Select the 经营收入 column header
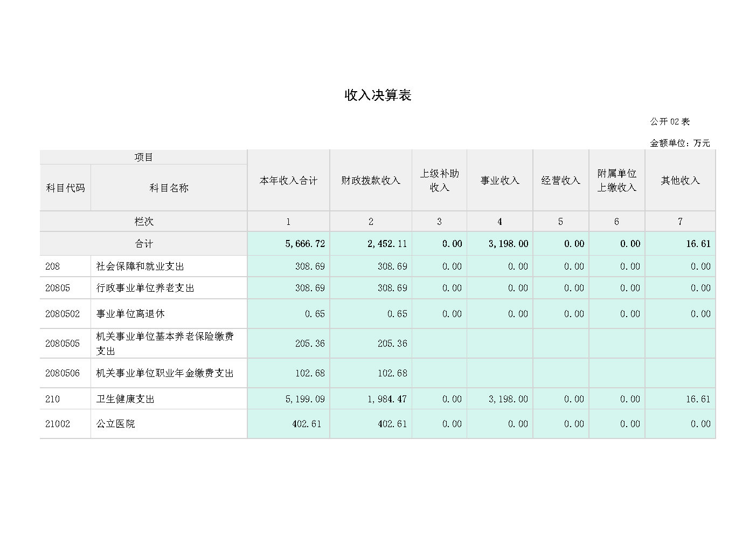 click(x=560, y=181)
